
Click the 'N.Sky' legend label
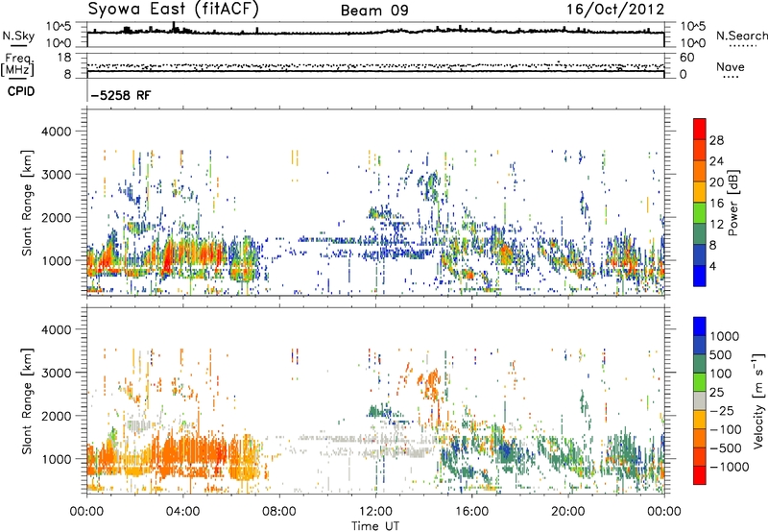point(18,36)
